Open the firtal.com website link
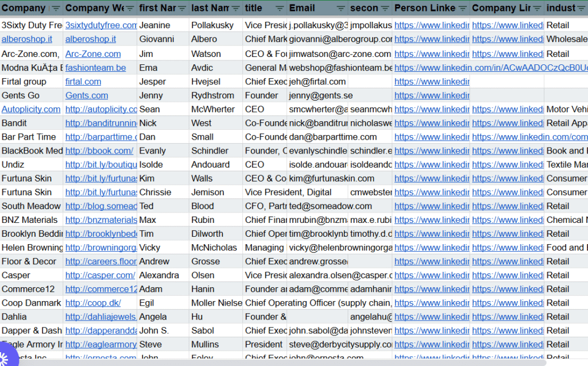 83,82
